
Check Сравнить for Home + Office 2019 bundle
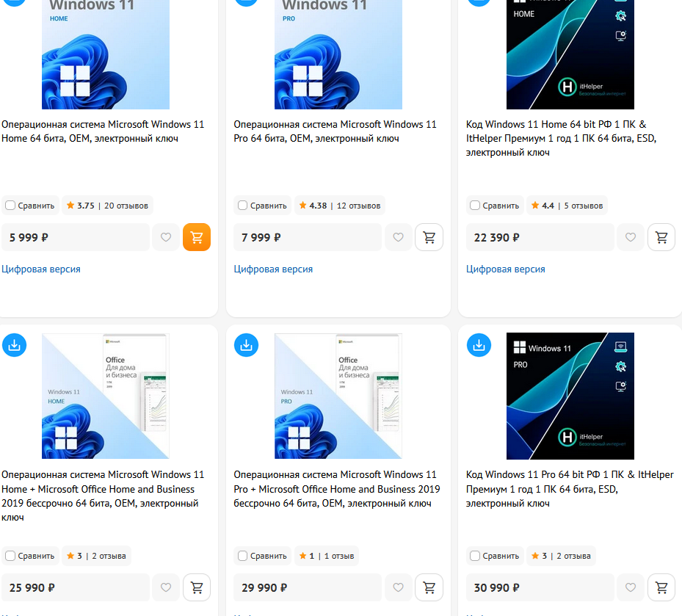click(10, 556)
